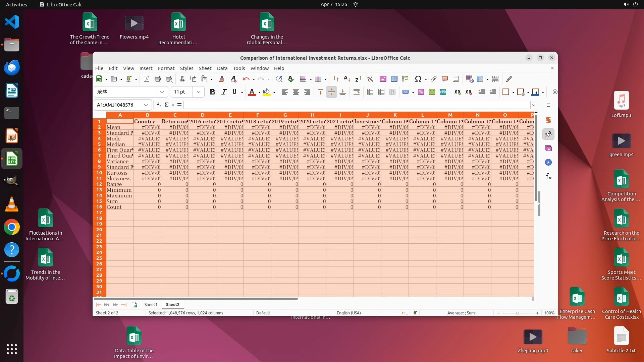Expand the font name dropdown

[x=162, y=92]
